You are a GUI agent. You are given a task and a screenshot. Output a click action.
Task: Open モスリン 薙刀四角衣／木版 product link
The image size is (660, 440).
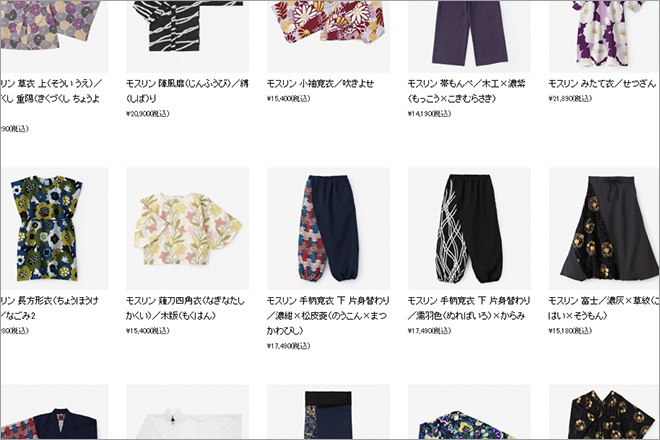point(185,308)
